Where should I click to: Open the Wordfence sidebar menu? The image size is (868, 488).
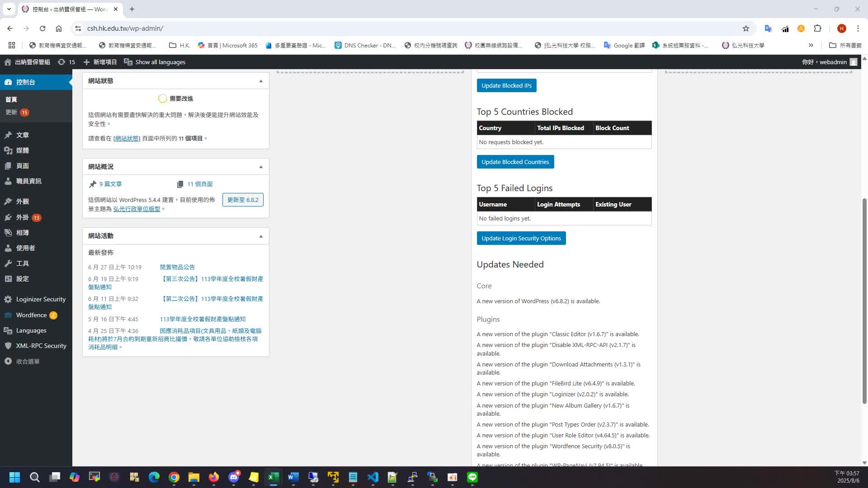31,315
